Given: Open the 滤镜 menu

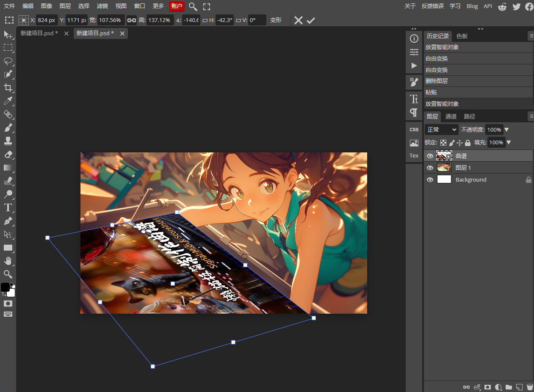Looking at the screenshot, I should click(x=102, y=6).
